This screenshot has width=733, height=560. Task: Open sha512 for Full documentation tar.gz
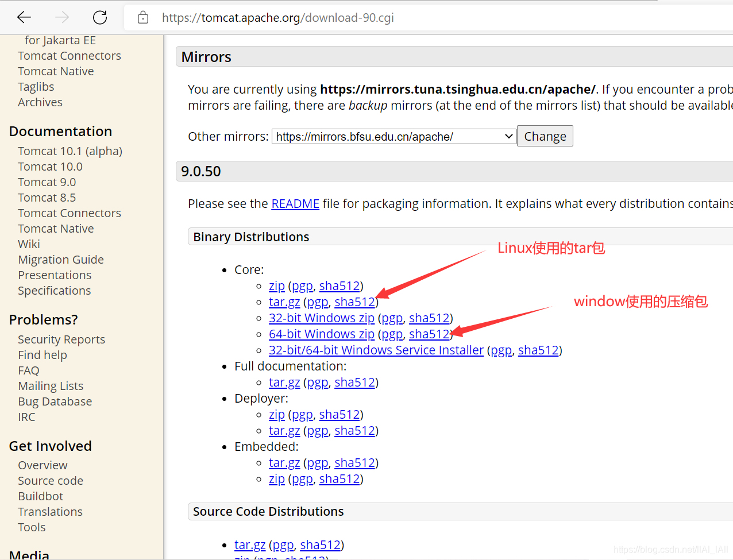click(x=354, y=382)
